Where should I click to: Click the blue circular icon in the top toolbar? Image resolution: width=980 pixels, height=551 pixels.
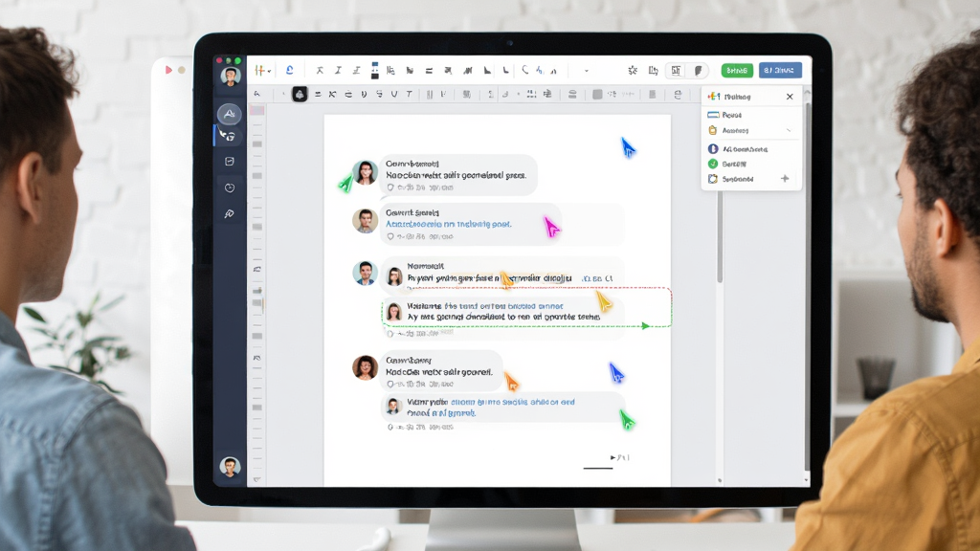click(x=289, y=71)
